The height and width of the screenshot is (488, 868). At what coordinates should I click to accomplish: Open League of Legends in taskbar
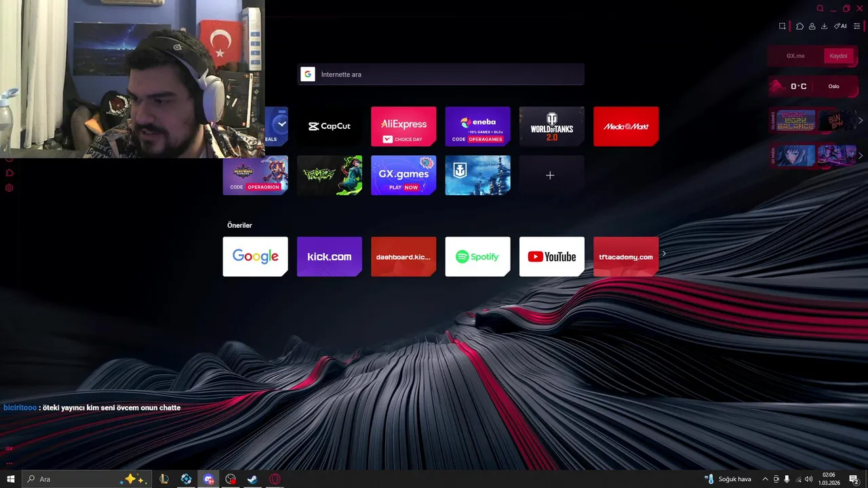click(x=163, y=479)
